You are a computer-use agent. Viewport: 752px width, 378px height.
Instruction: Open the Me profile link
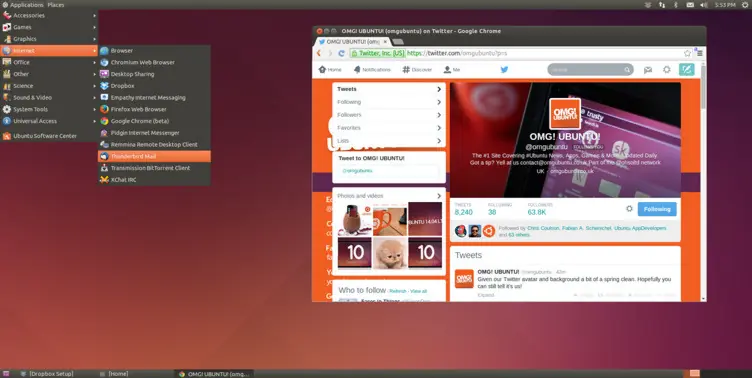452,70
